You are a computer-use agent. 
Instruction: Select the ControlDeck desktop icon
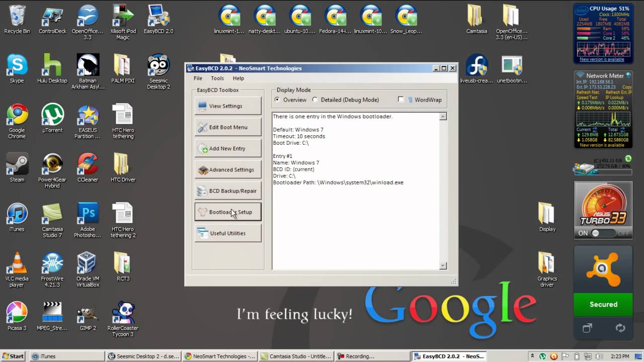pyautogui.click(x=52, y=19)
